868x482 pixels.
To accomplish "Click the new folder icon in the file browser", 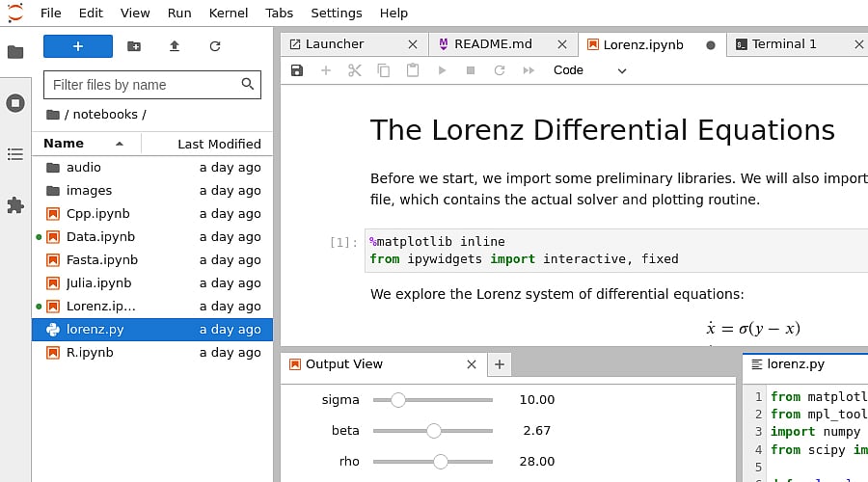I will coord(134,46).
